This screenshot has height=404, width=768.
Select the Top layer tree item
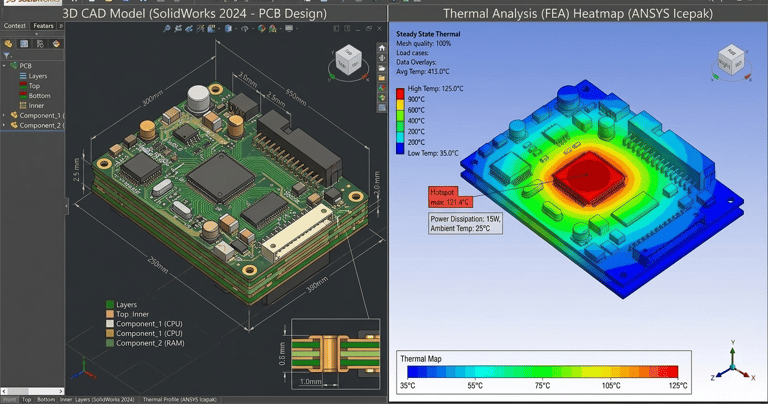(x=29, y=86)
